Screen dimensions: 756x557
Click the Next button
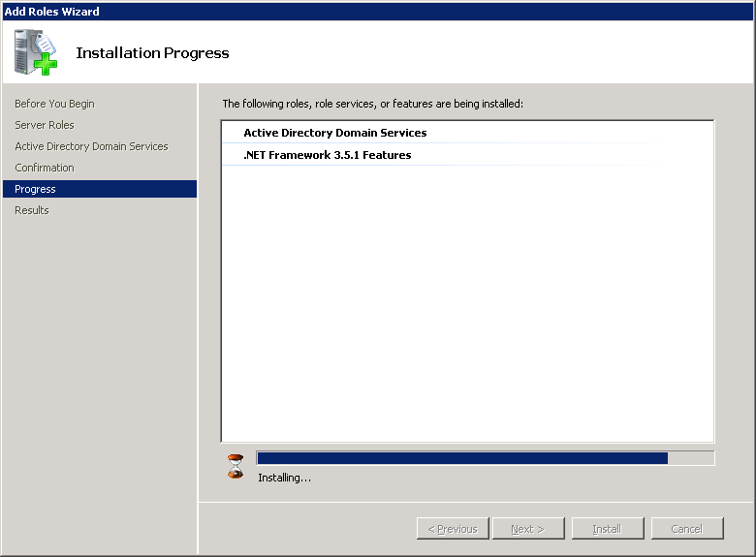528,529
